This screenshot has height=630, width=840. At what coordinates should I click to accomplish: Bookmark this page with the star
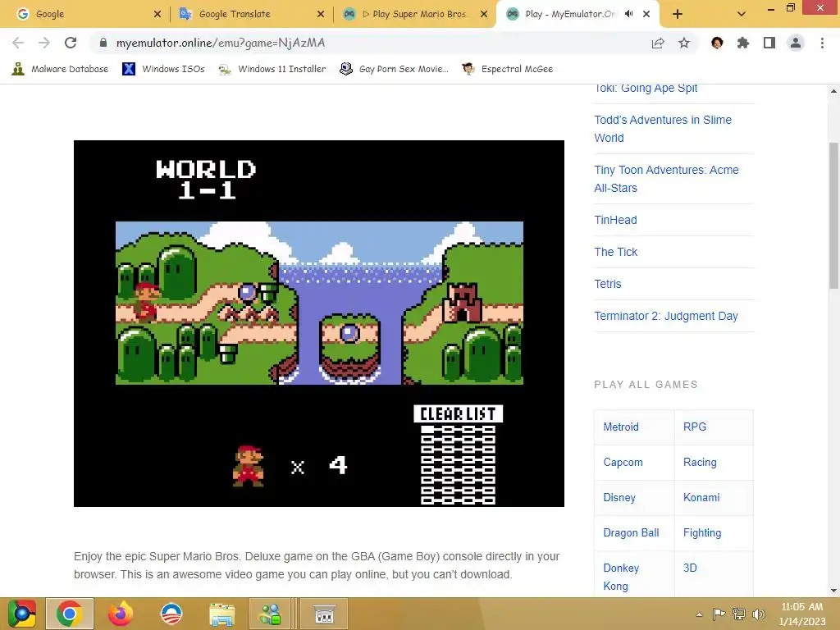[684, 43]
